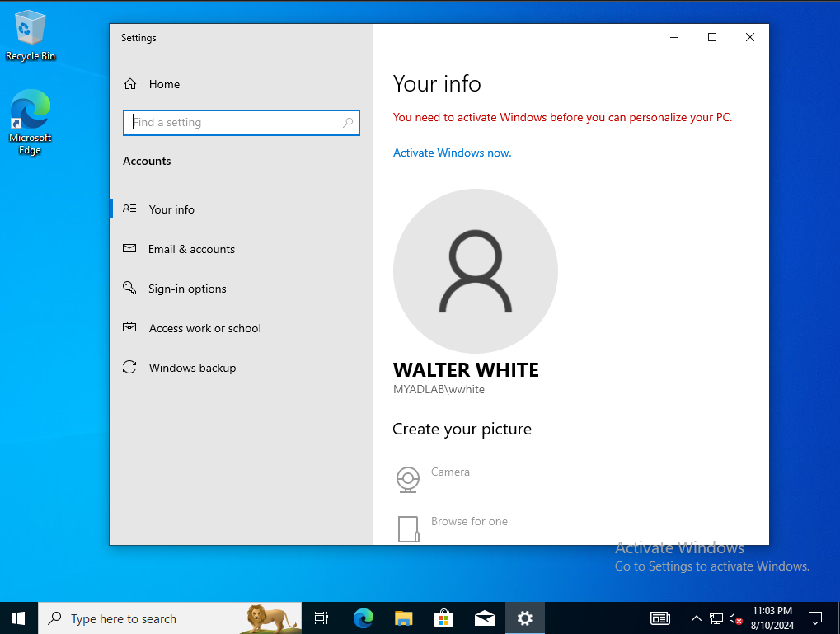Open Email & accounts settings
Viewport: 840px width, 634px height.
(x=191, y=249)
